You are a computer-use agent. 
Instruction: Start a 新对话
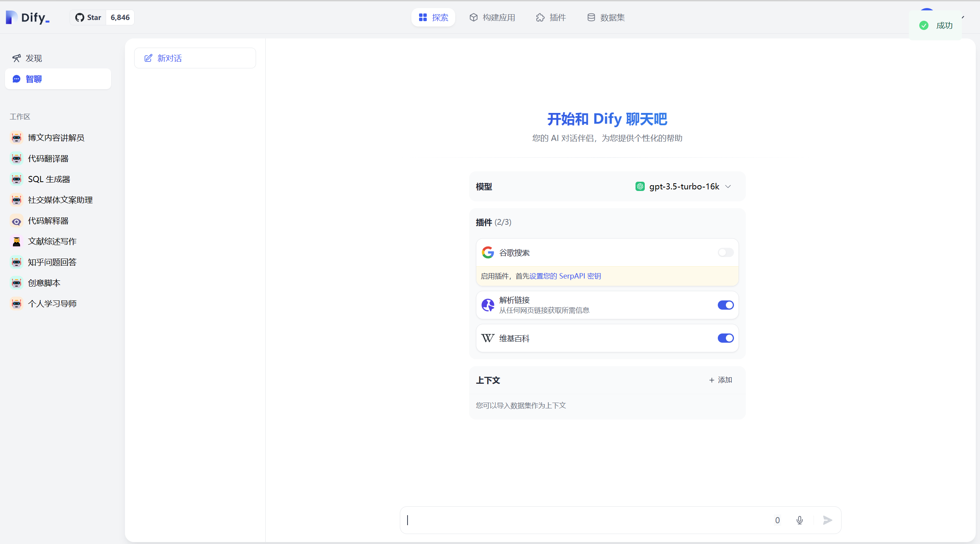pos(195,58)
